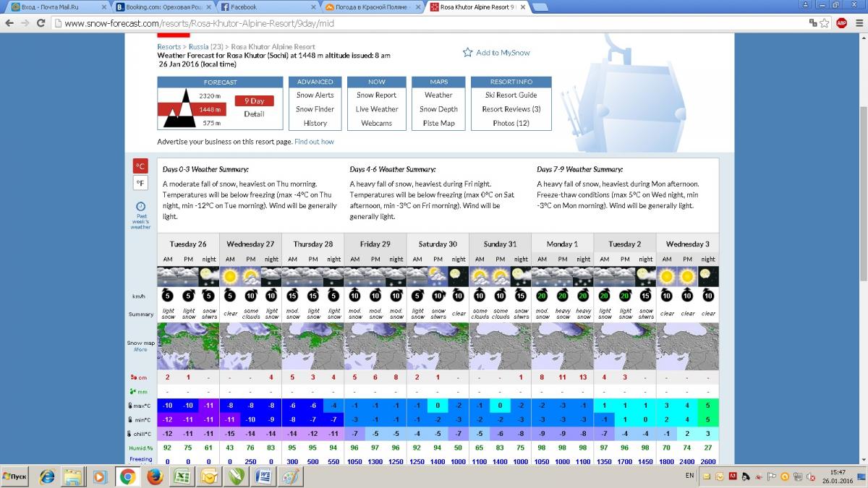Open the Live Weather link
Image resolution: width=868 pixels, height=488 pixels.
pyautogui.click(x=377, y=109)
